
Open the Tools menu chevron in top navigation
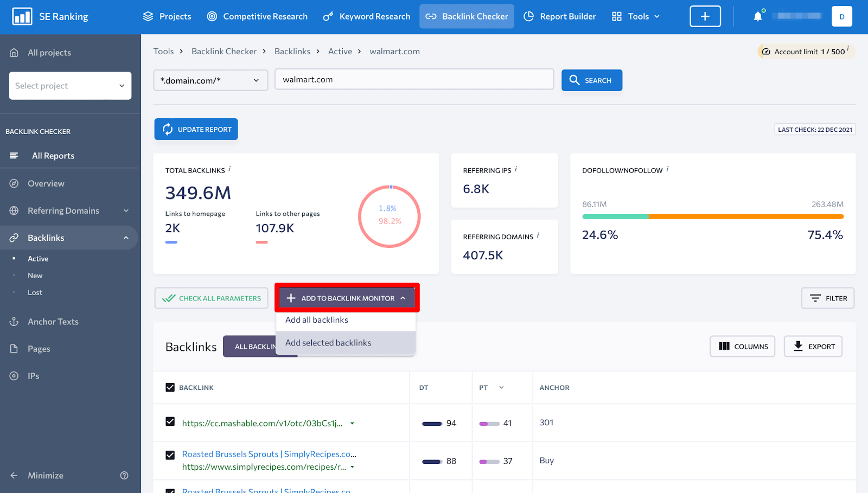tap(657, 16)
